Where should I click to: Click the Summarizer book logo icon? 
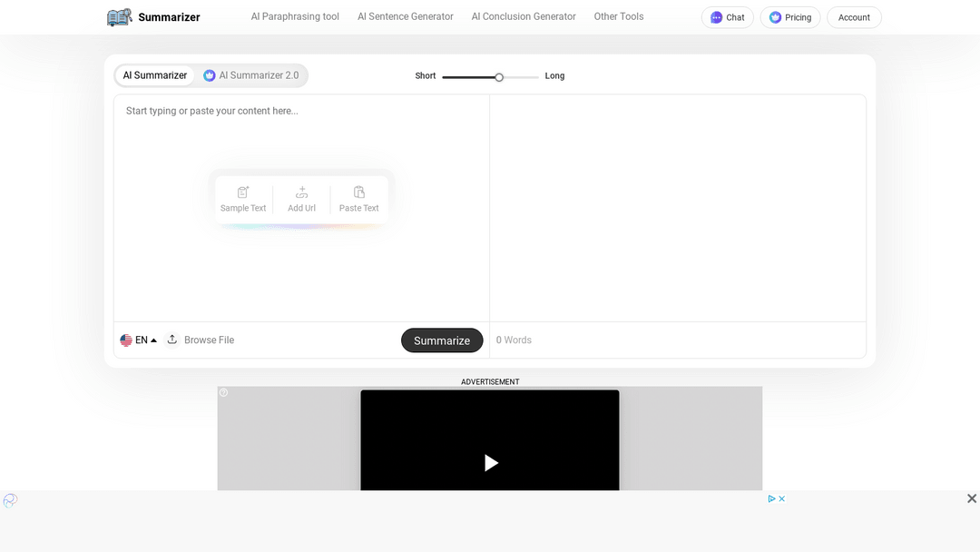pyautogui.click(x=119, y=17)
